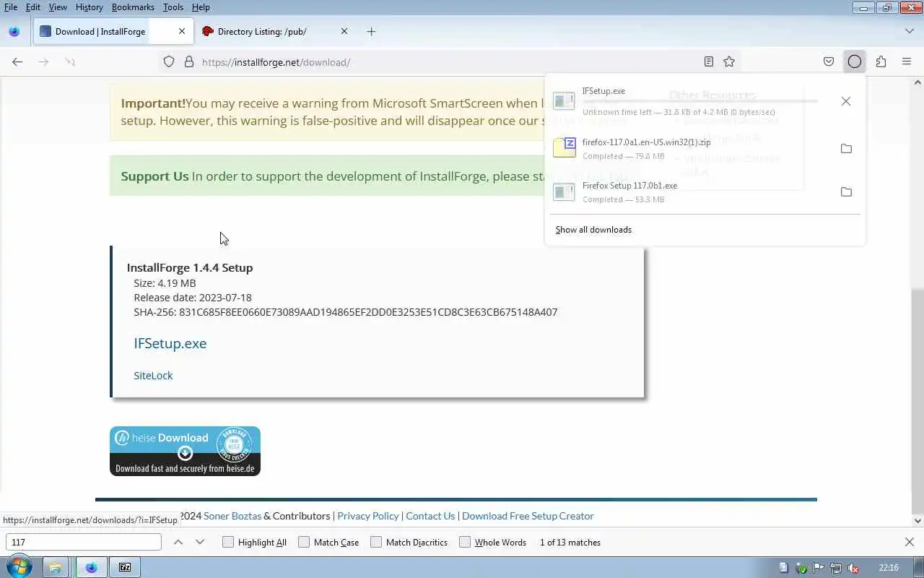Viewport: 924px width, 578px height.
Task: Open the list all tabs dropdown
Action: coord(910,32)
